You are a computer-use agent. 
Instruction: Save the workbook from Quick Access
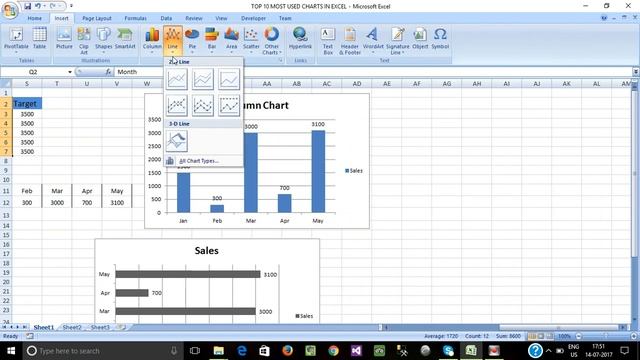point(27,6)
